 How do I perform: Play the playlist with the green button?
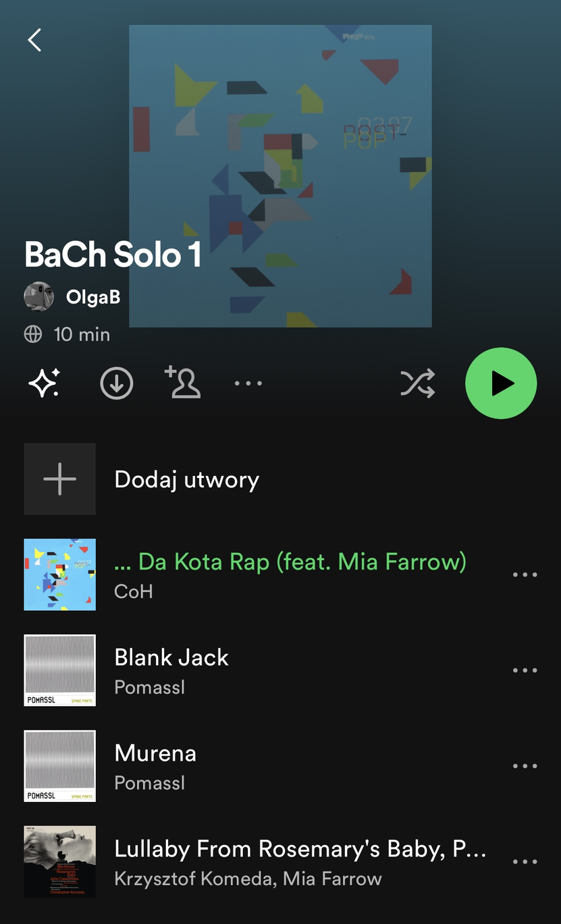(x=501, y=383)
